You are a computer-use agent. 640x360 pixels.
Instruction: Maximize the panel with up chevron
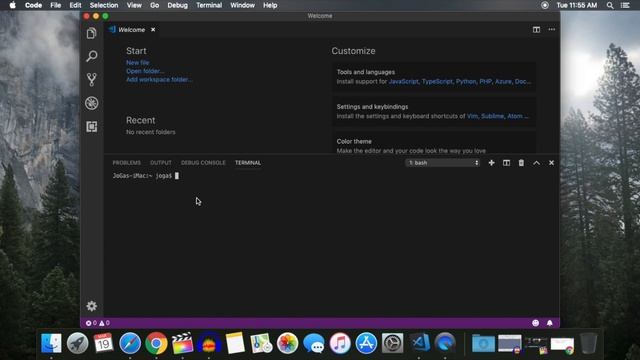click(536, 163)
